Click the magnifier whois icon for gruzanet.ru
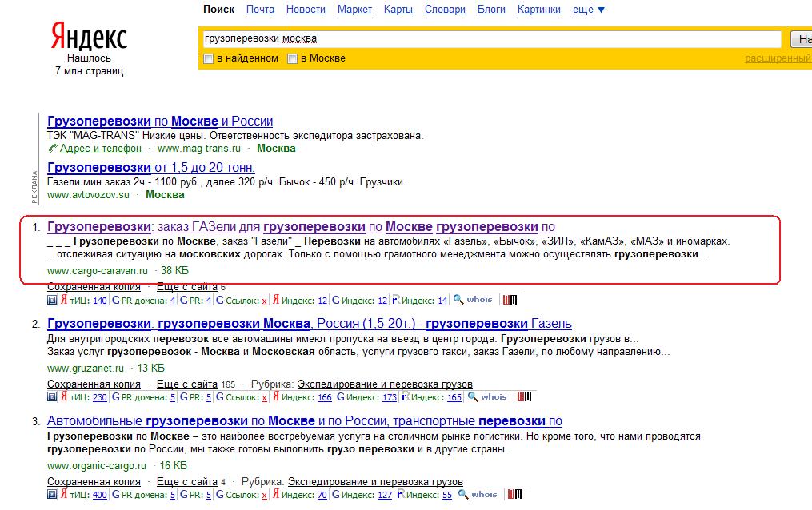Image resolution: width=812 pixels, height=510 pixels. (x=472, y=396)
